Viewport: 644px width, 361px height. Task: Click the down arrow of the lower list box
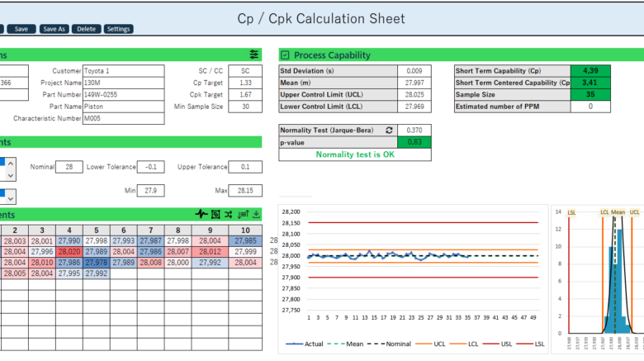pyautogui.click(x=10, y=197)
